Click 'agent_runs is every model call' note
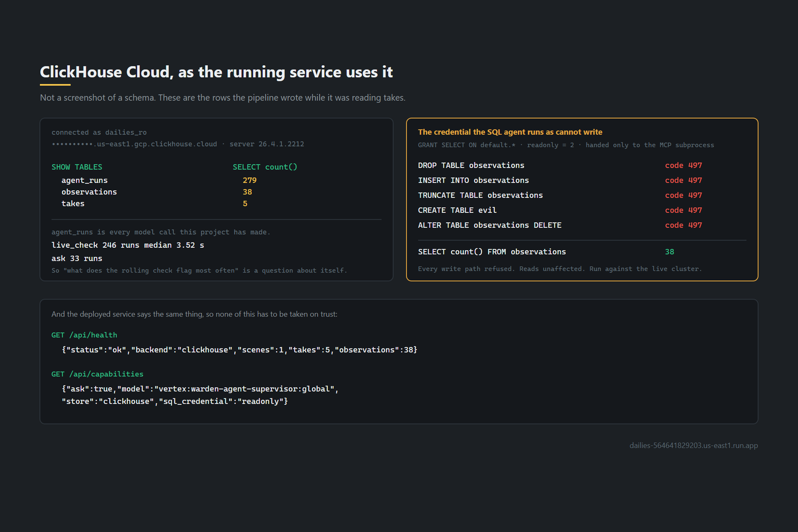 [161, 232]
